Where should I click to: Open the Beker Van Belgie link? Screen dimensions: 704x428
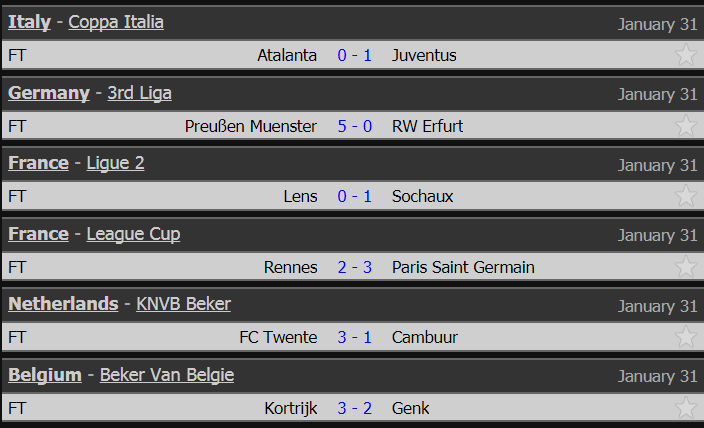[167, 375]
